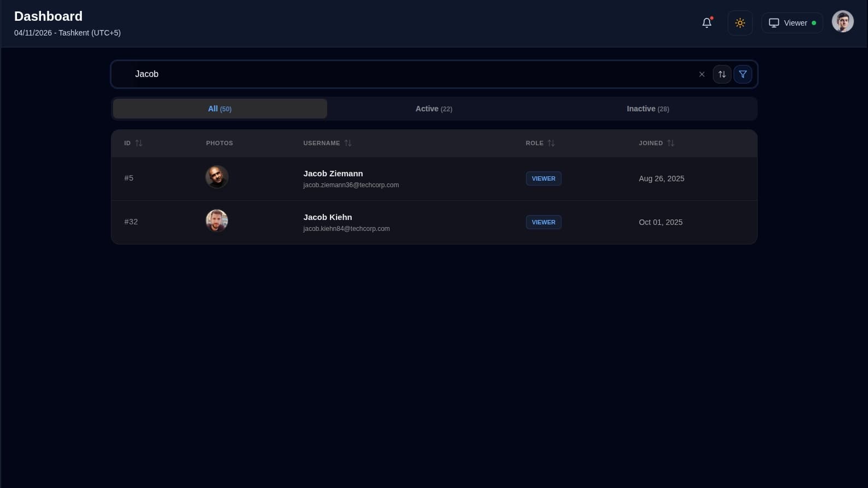Click the sort arrows button in search bar
Image resolution: width=868 pixels, height=488 pixels.
coord(722,74)
